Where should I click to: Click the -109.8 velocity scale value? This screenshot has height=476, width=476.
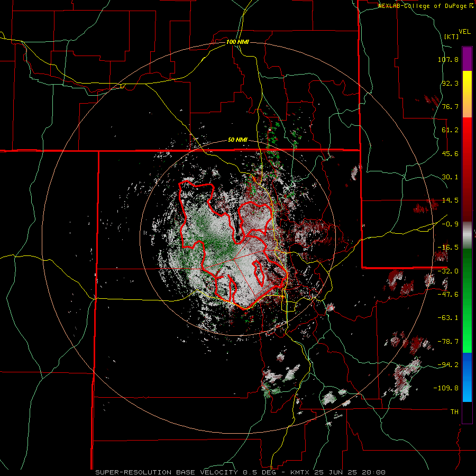pyautogui.click(x=446, y=388)
